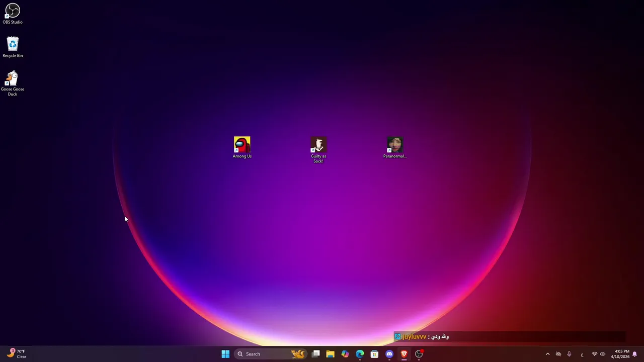Select the Paranormal... game shortcut

[x=395, y=148]
